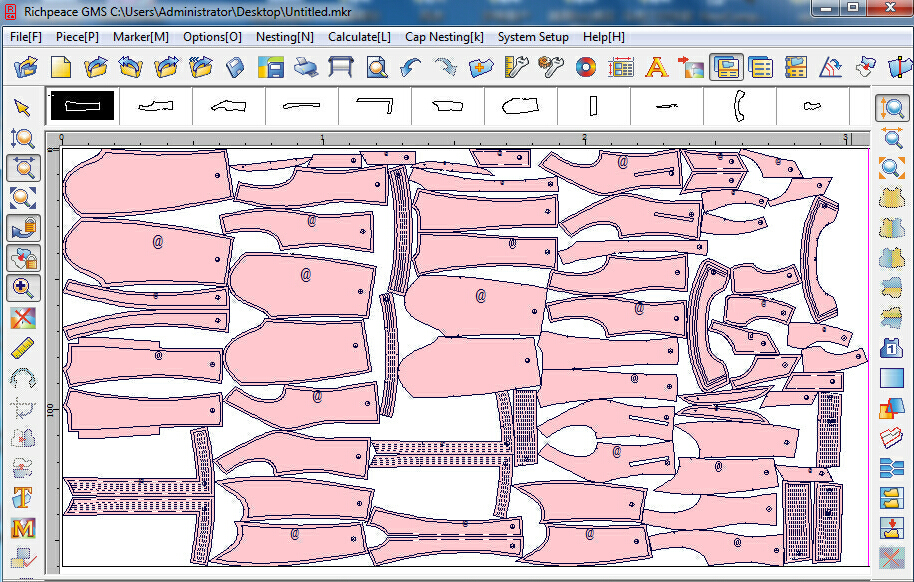
Task: Select the pointer selection tool
Action: tap(23, 108)
